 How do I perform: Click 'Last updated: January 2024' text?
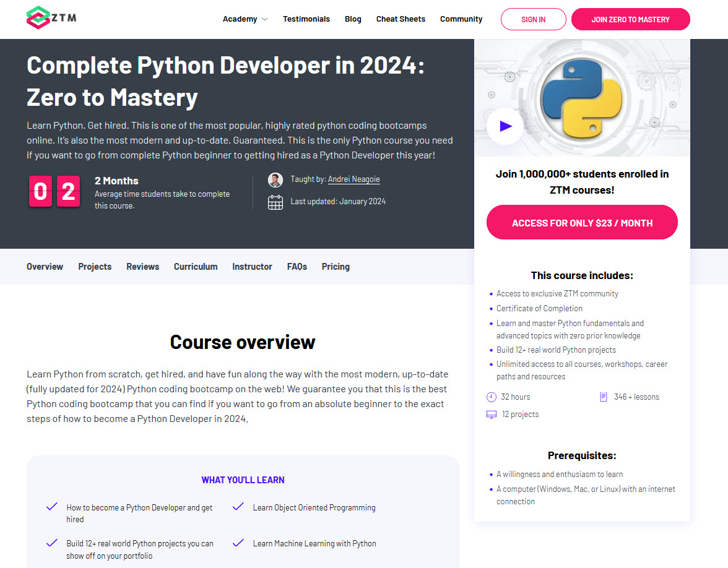(x=338, y=202)
